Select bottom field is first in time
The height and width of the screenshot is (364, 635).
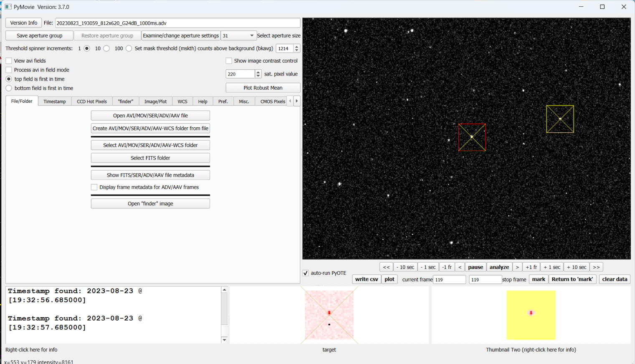pos(9,88)
